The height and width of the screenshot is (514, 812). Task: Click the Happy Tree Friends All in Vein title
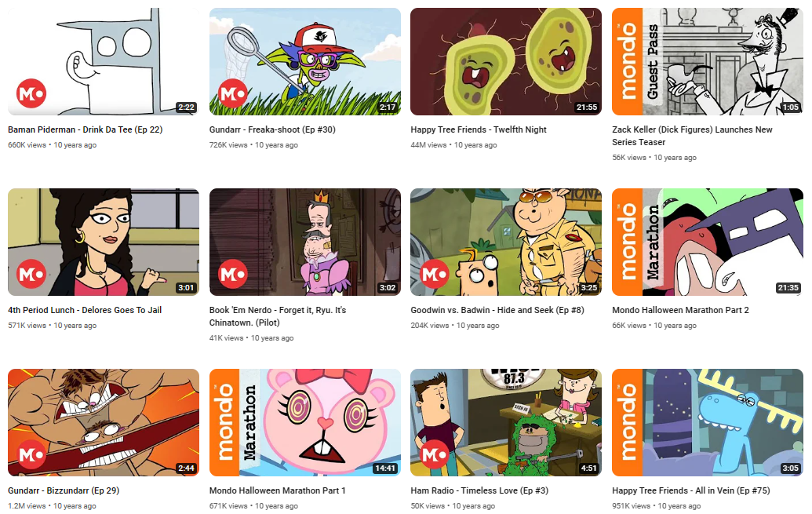pos(691,490)
